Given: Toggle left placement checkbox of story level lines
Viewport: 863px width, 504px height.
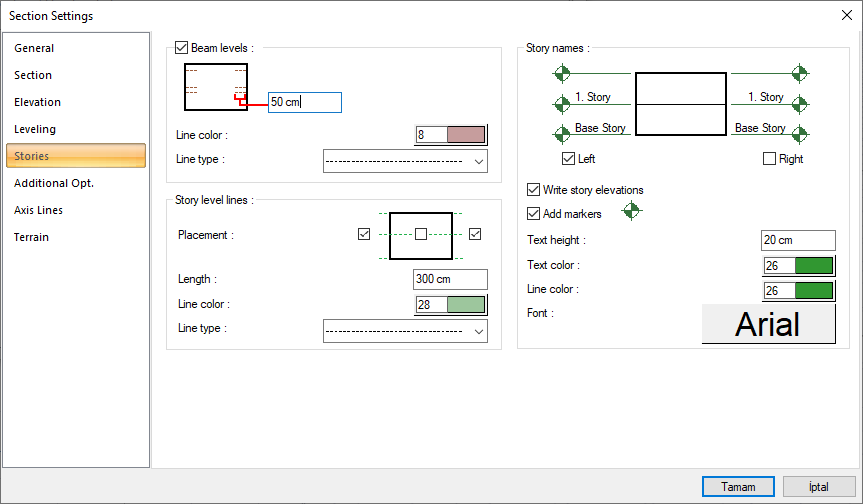Looking at the screenshot, I should coord(364,234).
